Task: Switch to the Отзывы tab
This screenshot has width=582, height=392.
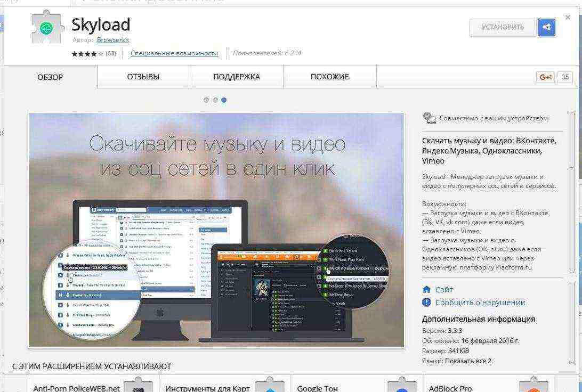Action: (143, 77)
